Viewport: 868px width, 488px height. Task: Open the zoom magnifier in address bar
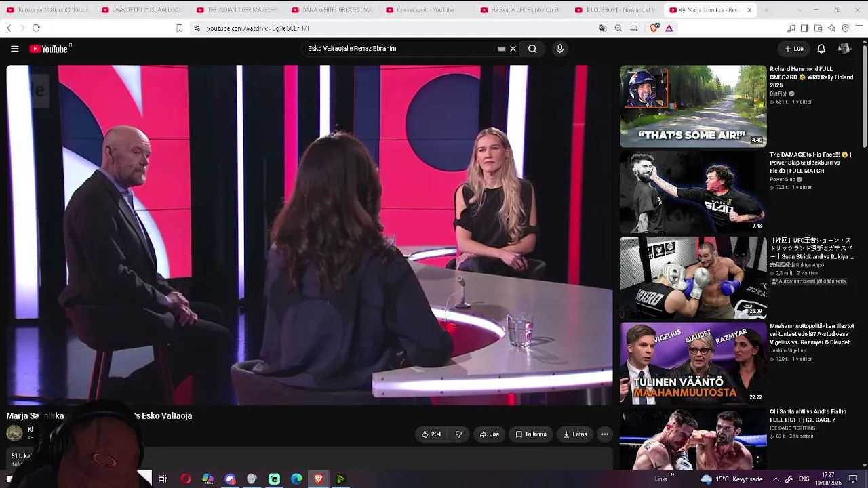[618, 28]
